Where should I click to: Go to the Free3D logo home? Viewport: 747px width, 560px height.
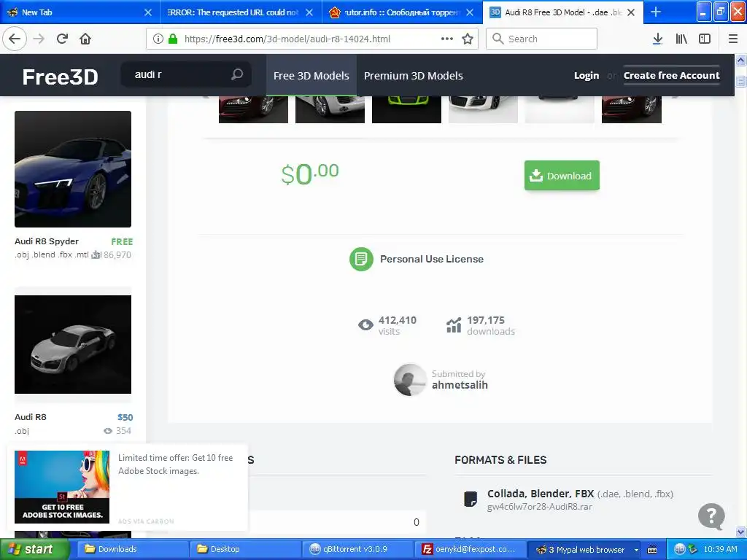tap(60, 77)
